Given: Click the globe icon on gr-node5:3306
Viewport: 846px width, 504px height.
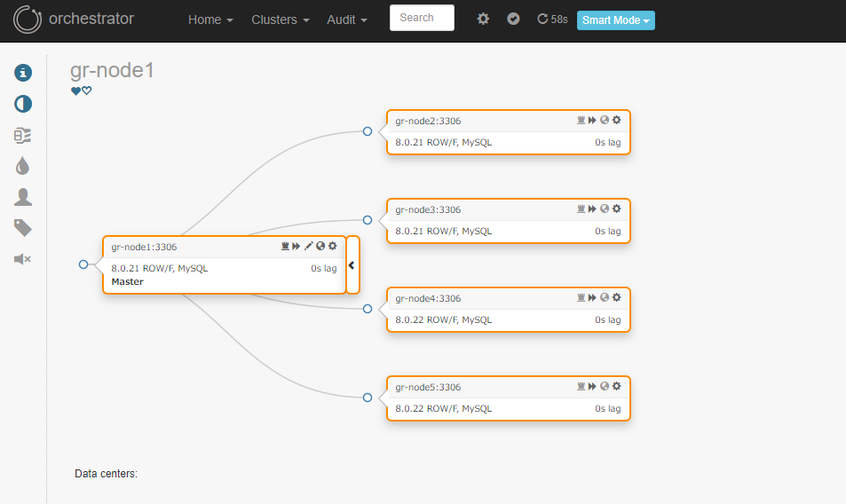Looking at the screenshot, I should tap(605, 386).
